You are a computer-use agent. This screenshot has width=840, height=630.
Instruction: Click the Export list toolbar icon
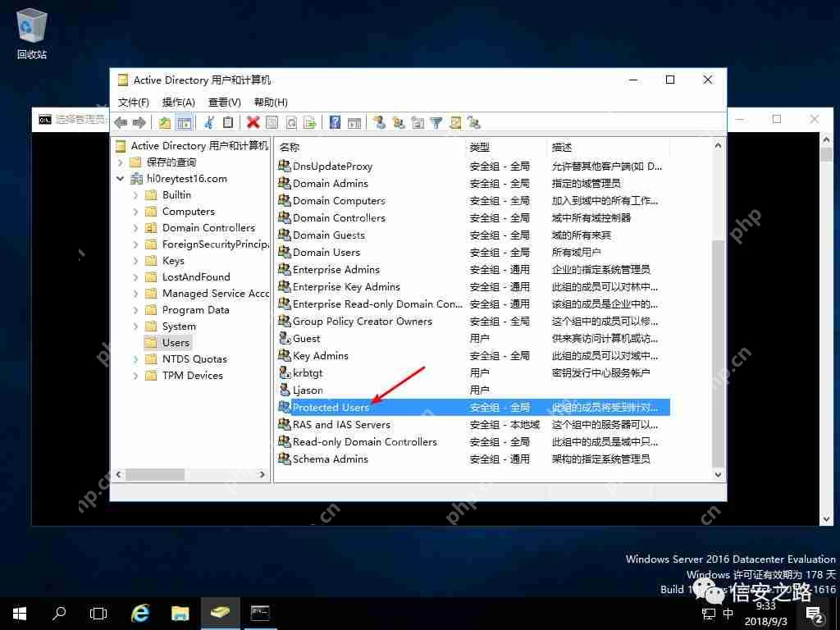click(309, 123)
